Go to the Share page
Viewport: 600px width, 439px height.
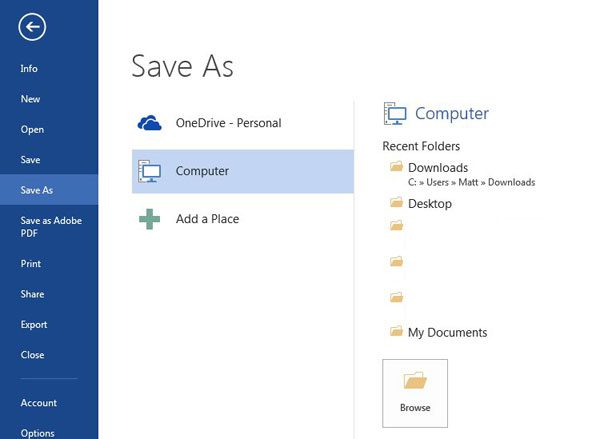click(32, 294)
